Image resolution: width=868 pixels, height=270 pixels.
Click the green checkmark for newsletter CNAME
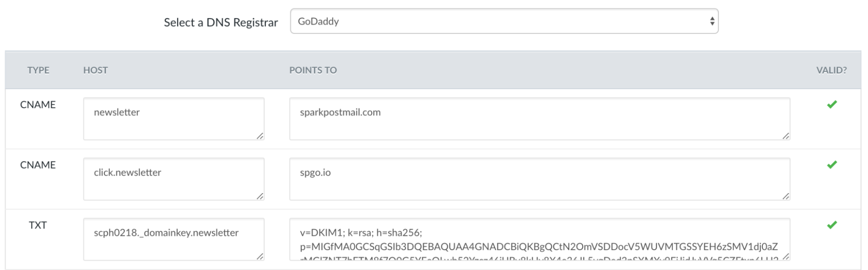(x=832, y=104)
